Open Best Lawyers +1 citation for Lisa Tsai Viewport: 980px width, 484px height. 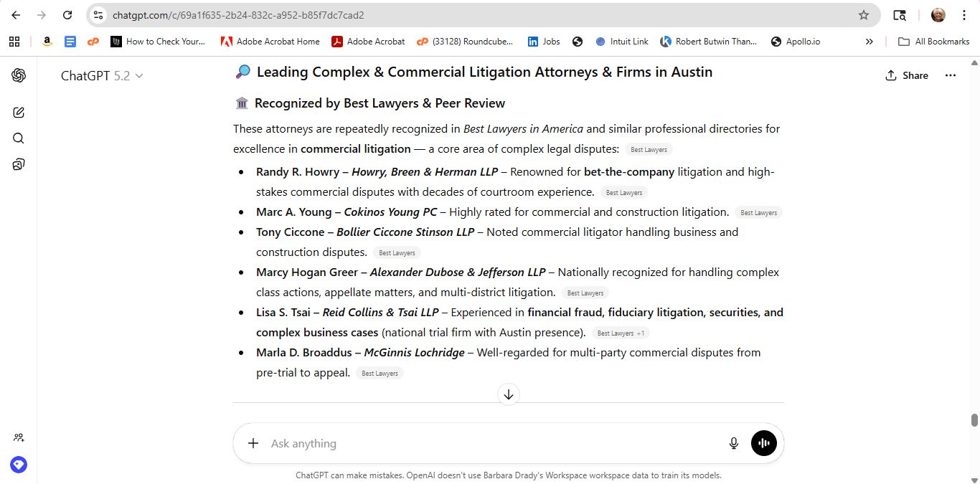[621, 333]
